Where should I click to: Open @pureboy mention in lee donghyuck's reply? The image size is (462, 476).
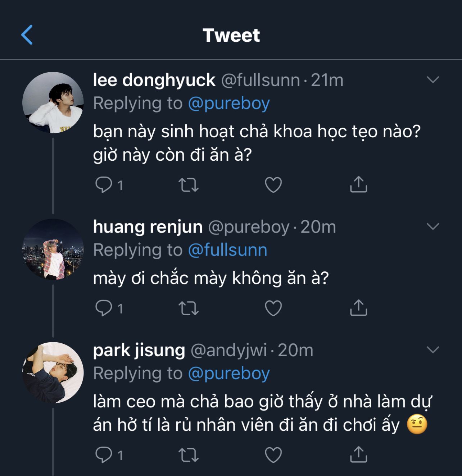pyautogui.click(x=228, y=104)
